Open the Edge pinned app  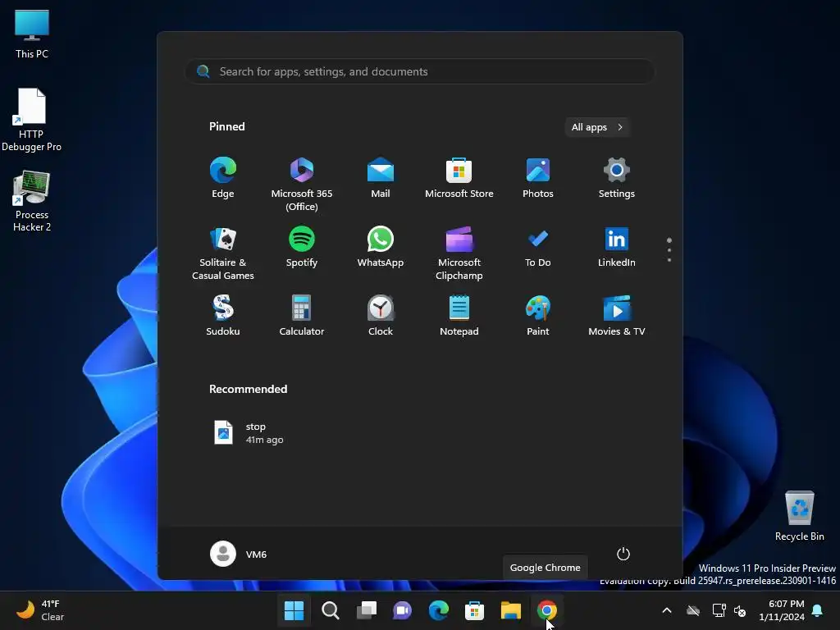coord(223,178)
